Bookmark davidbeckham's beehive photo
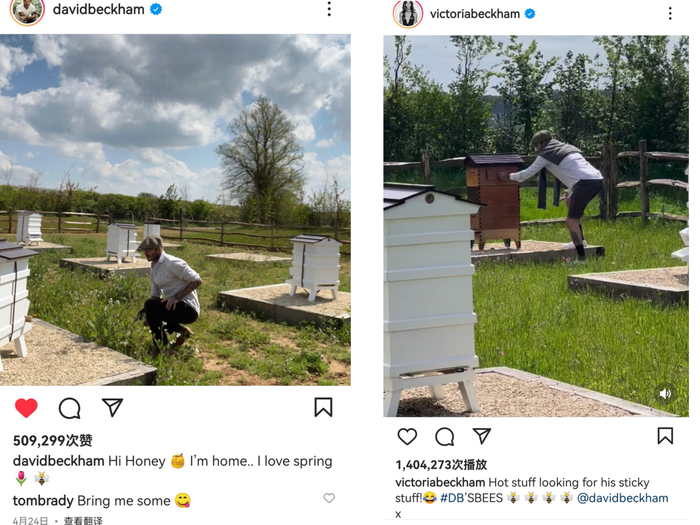 (x=323, y=407)
